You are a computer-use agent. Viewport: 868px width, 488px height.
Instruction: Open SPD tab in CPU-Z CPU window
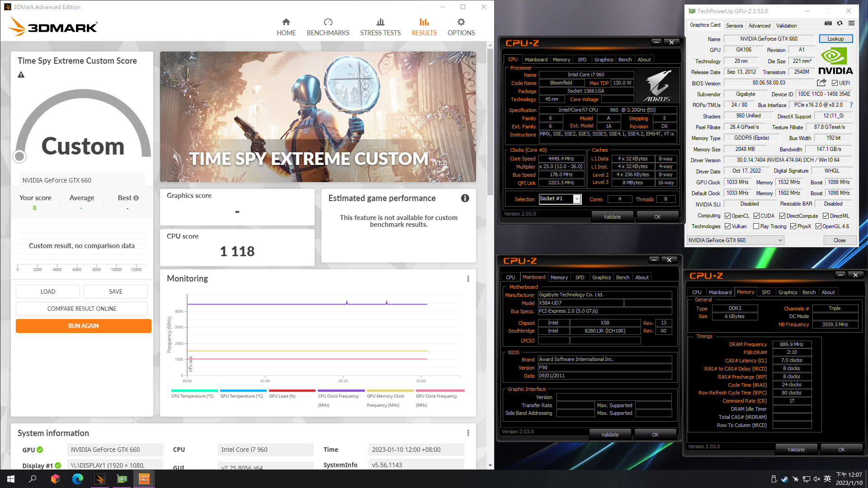[582, 60]
